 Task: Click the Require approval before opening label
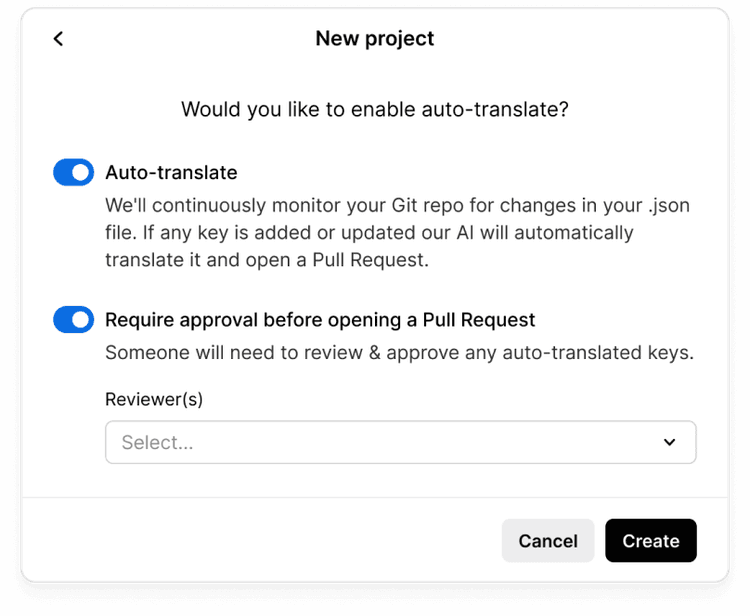click(x=320, y=320)
